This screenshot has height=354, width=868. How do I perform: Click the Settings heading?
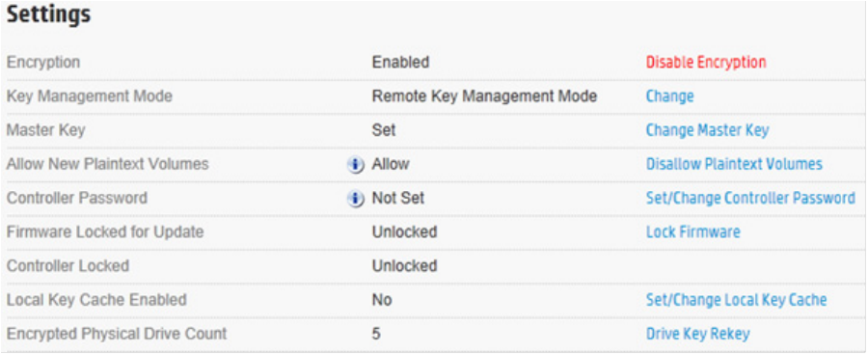tap(49, 15)
